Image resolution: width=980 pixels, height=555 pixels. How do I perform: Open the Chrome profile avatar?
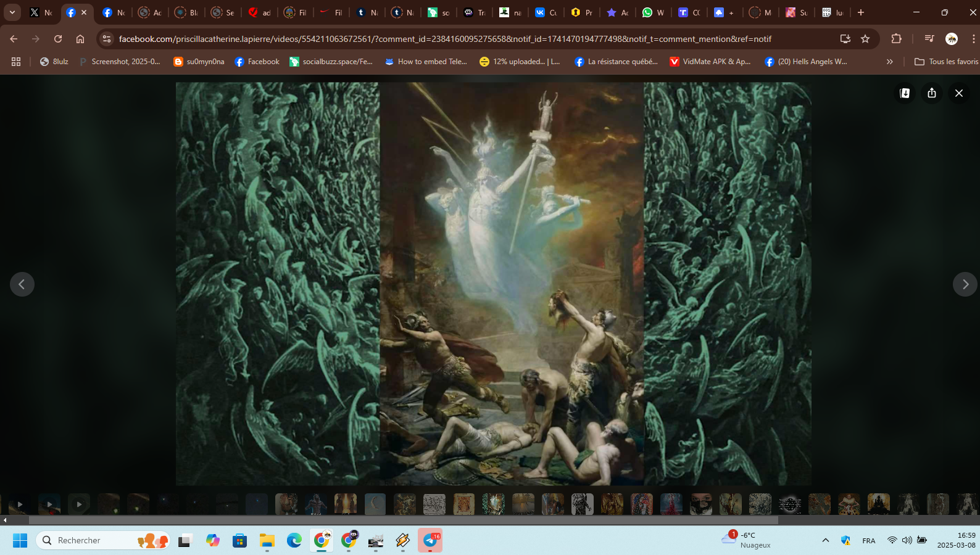[952, 39]
